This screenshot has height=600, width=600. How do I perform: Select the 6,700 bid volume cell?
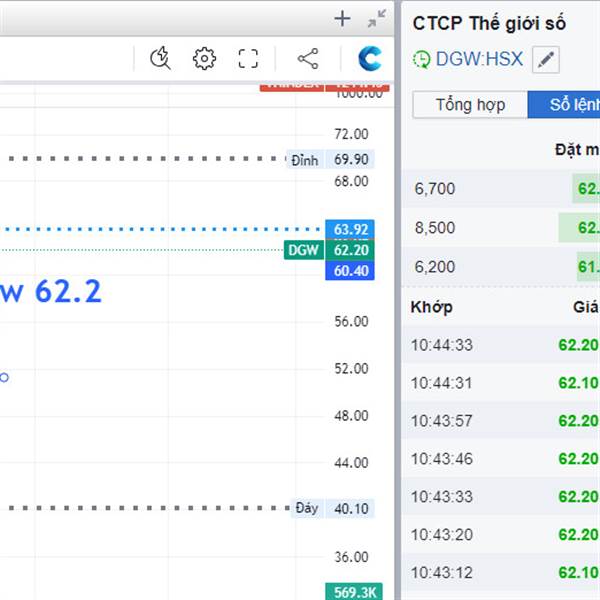click(x=435, y=189)
